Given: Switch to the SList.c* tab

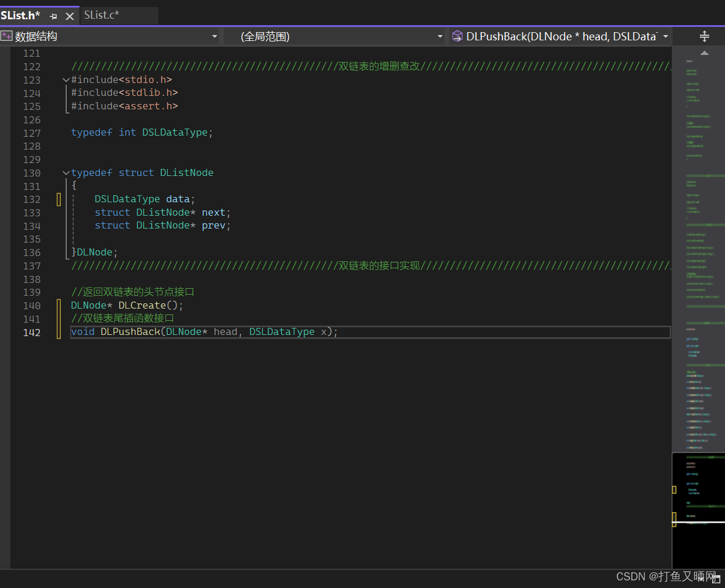Looking at the screenshot, I should pos(101,15).
